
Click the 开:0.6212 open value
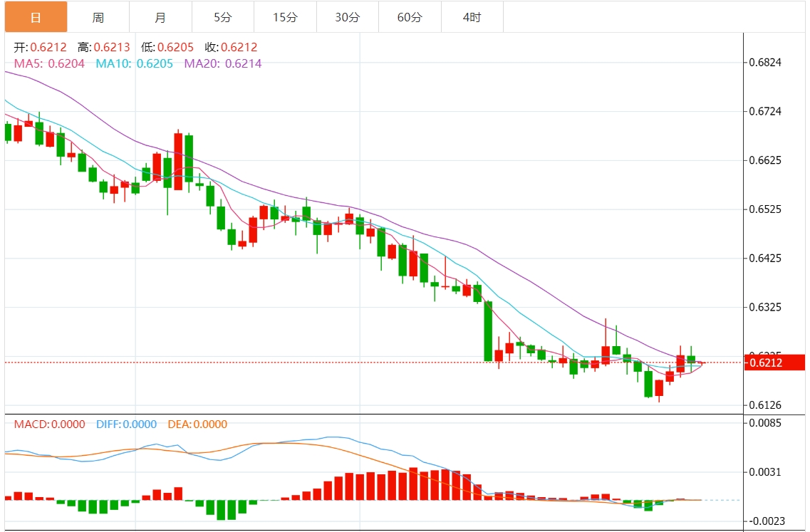tap(41, 48)
